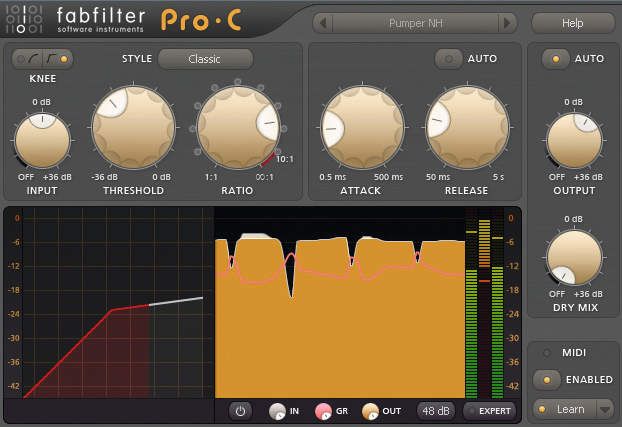The height and width of the screenshot is (427, 622).
Task: Toggle the OUT level display button
Action: (x=370, y=412)
